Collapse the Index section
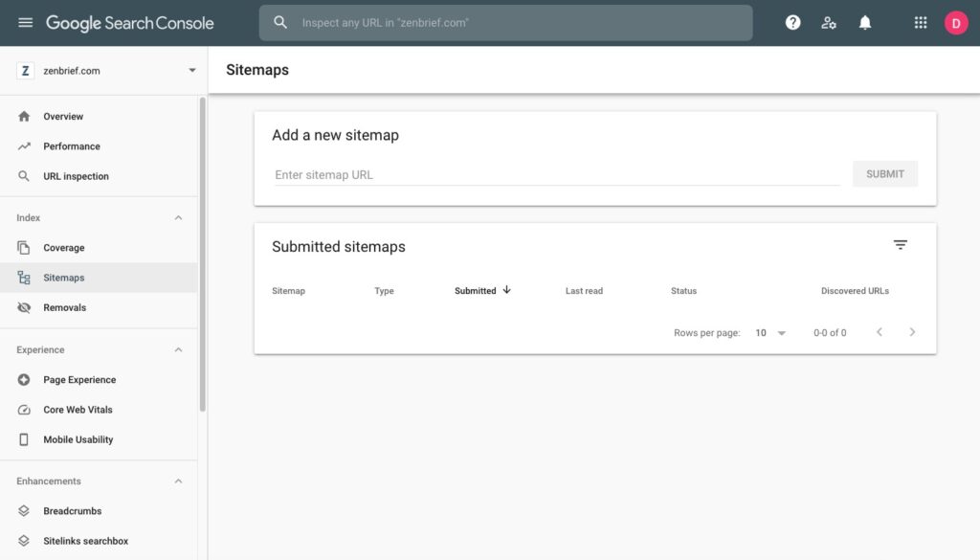This screenshot has height=560, width=980. 178,217
